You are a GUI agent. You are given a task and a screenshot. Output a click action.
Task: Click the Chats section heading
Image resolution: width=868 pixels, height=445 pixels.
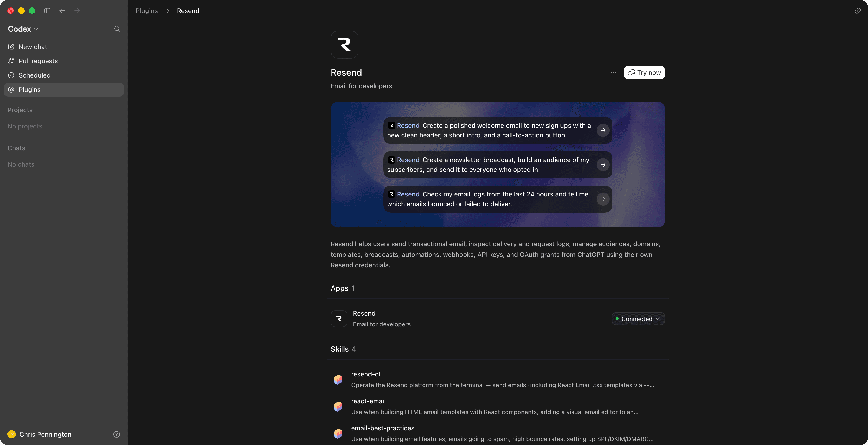16,148
